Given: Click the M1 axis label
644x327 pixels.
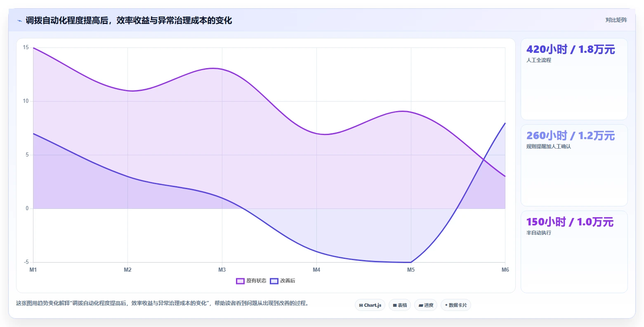Looking at the screenshot, I should coord(33,270).
